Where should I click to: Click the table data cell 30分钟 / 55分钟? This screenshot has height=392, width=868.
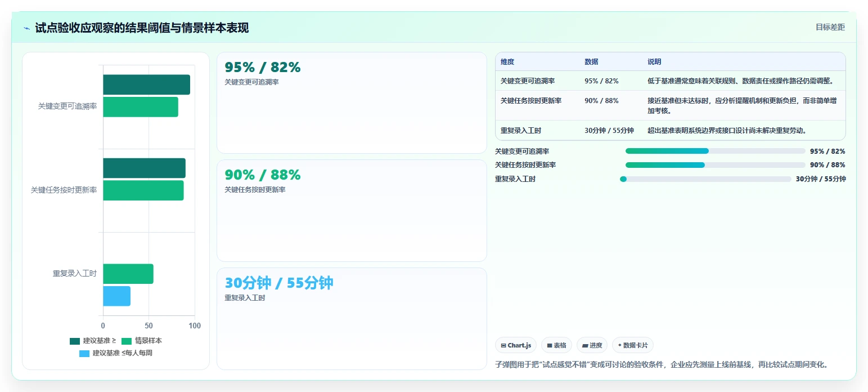click(x=609, y=131)
